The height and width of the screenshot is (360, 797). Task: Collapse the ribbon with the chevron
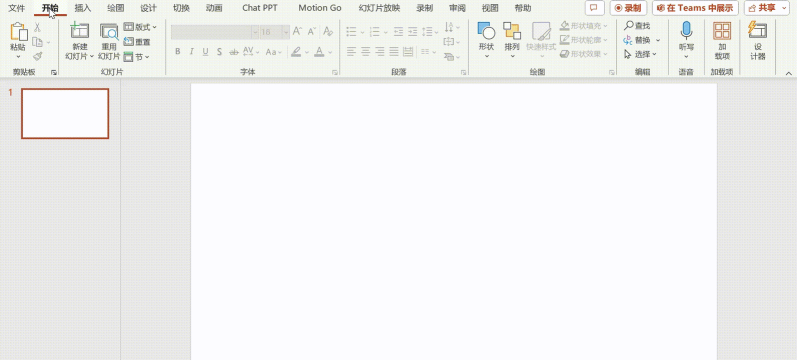[788, 73]
